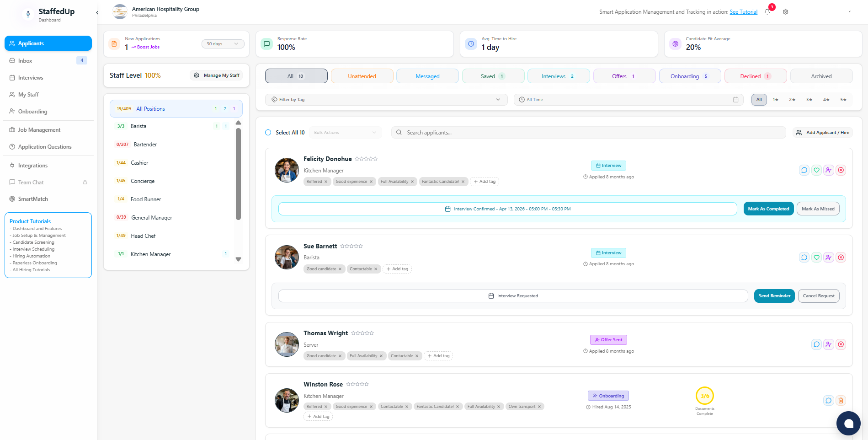This screenshot has width=868, height=440.
Task: Remove the Reffered tag from Felicity
Action: tap(326, 182)
